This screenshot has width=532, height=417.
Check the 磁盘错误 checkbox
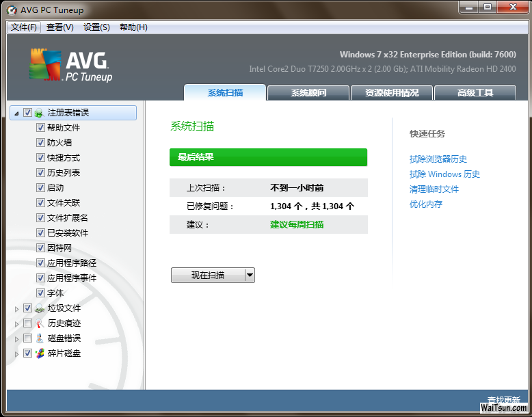click(x=27, y=338)
